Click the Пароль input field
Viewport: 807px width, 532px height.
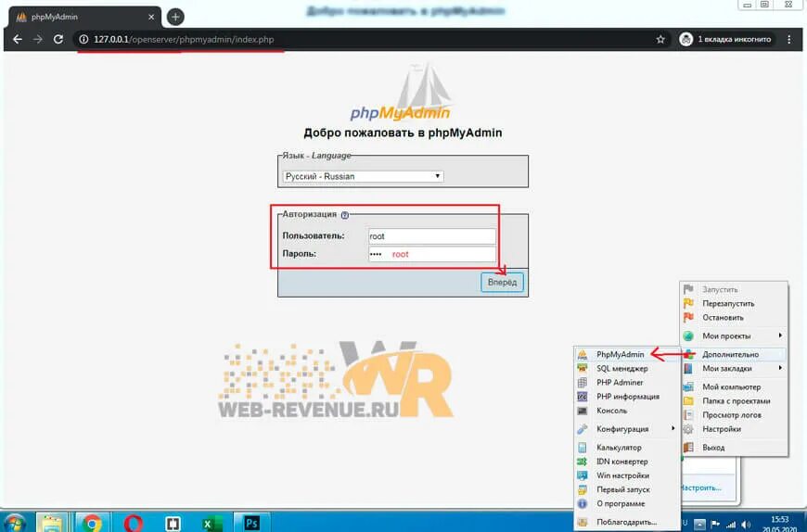(432, 255)
